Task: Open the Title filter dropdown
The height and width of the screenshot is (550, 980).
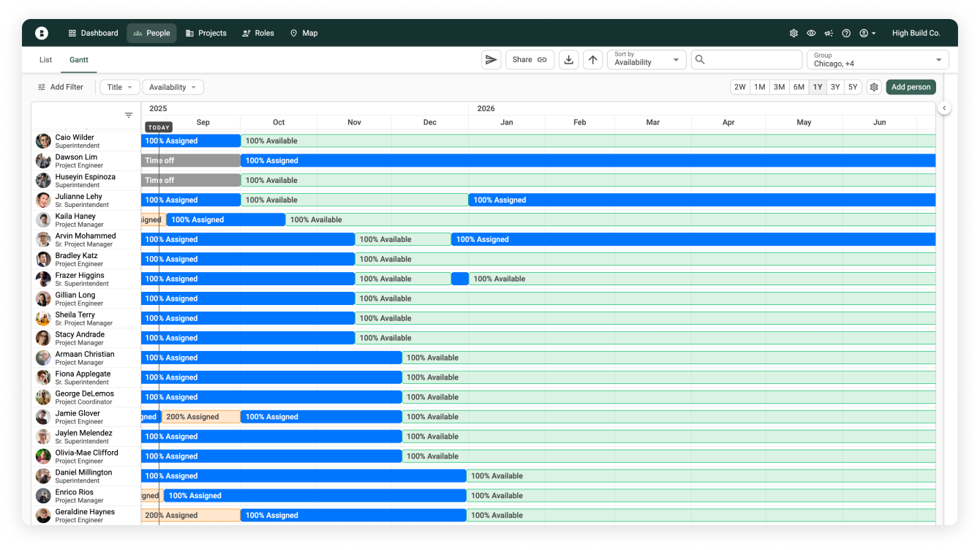Action: coord(120,87)
